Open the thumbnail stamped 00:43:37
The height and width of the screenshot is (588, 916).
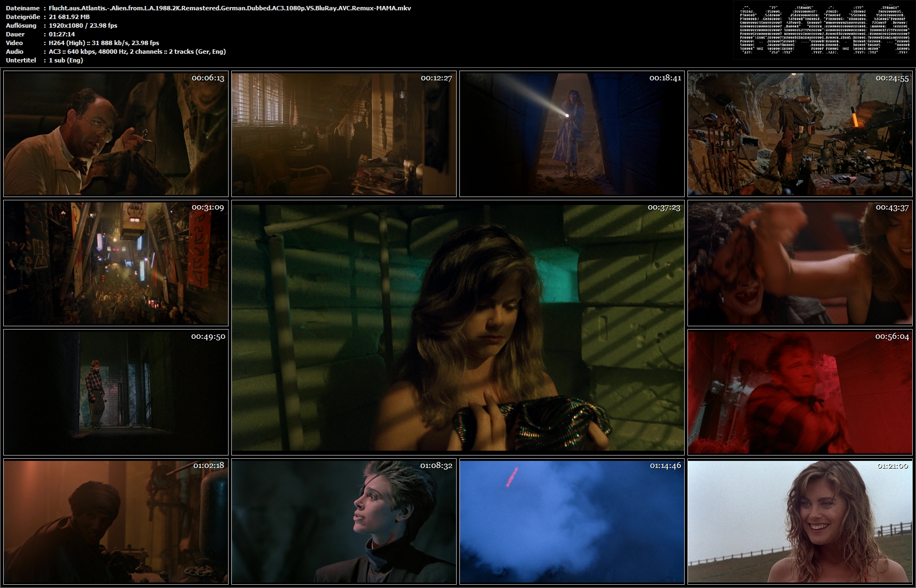pyautogui.click(x=800, y=263)
